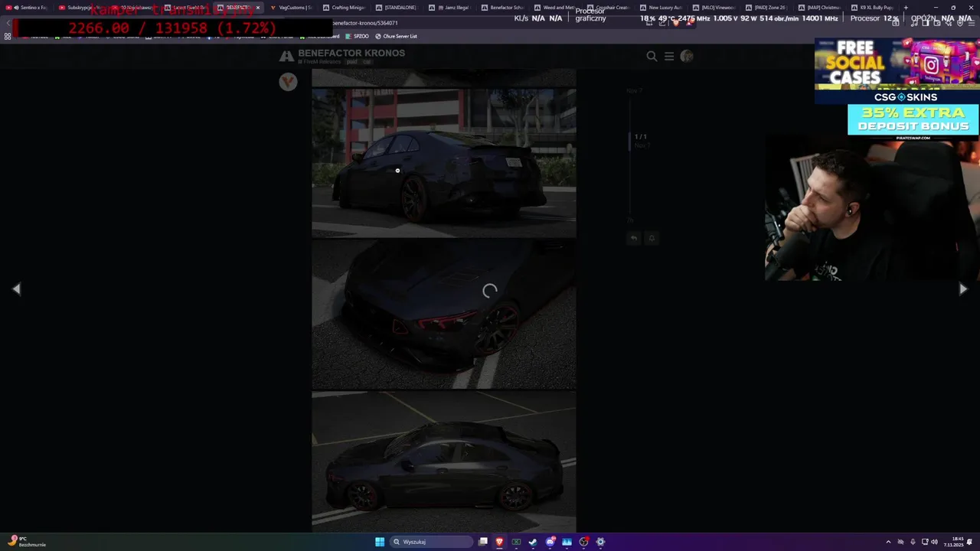Open Steam from the taskbar
The image size is (980, 551).
pos(533,542)
